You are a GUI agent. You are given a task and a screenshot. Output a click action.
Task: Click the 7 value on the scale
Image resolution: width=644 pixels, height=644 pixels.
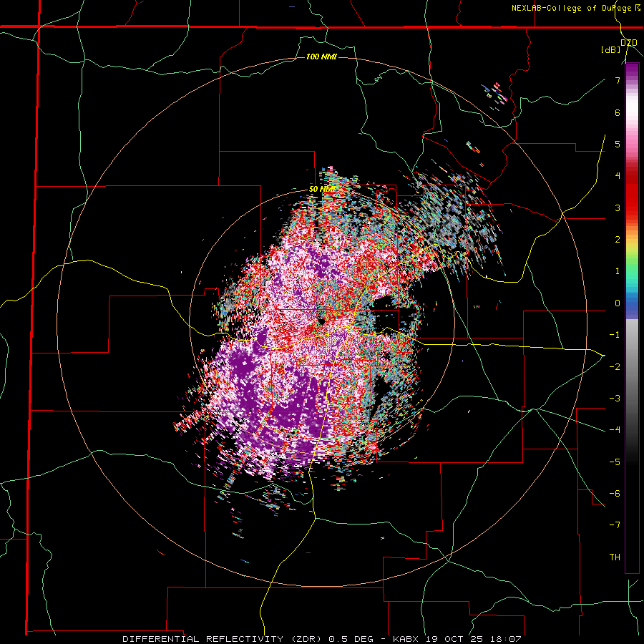[x=618, y=80]
